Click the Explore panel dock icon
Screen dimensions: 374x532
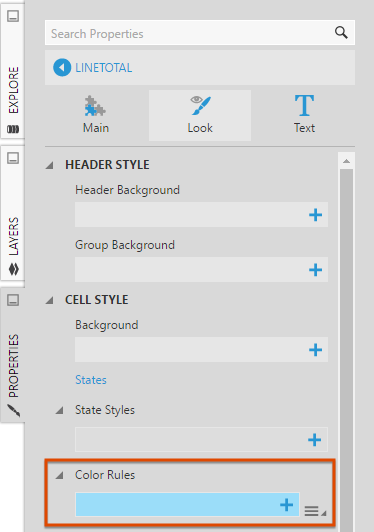pyautogui.click(x=13, y=16)
